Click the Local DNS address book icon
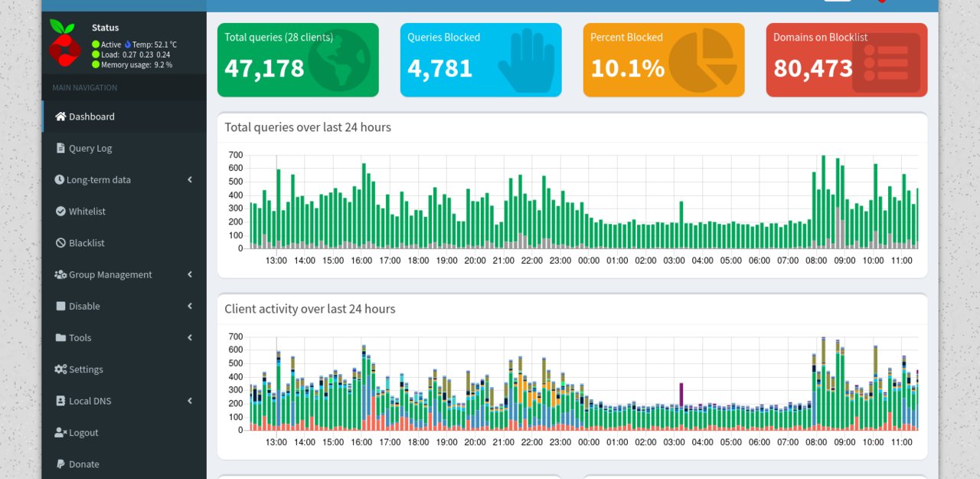The image size is (980, 479). [61, 400]
